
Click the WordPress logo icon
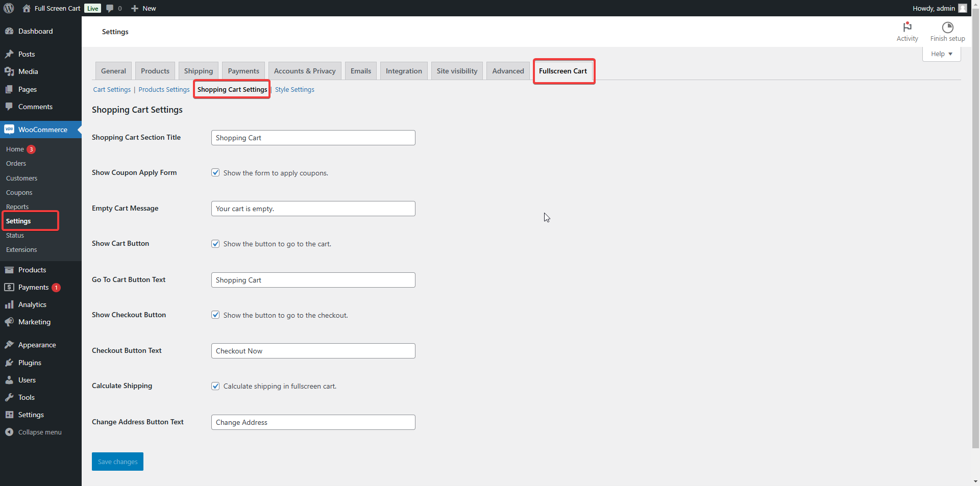(x=9, y=8)
